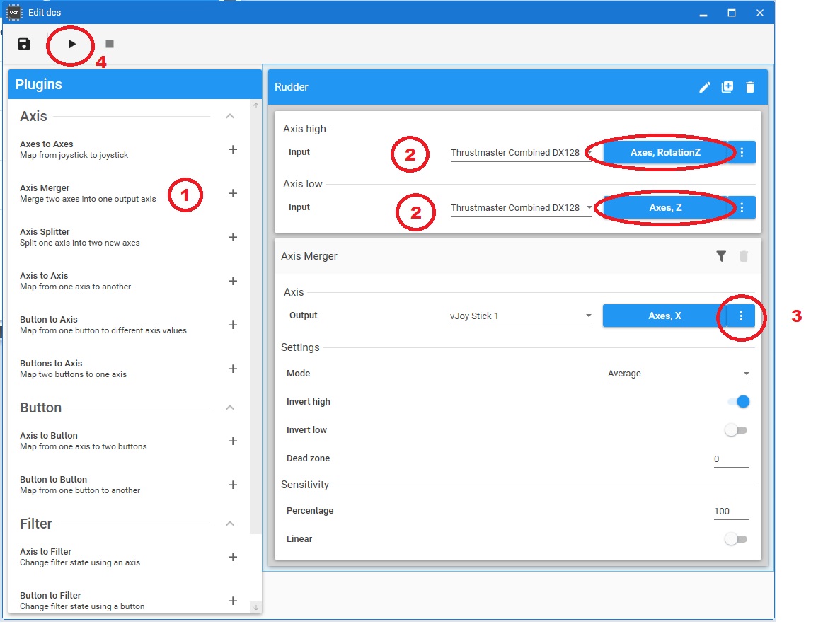Viewport: 840px width, 641px height.
Task: Save the profile with the floppy icon
Action: [24, 44]
